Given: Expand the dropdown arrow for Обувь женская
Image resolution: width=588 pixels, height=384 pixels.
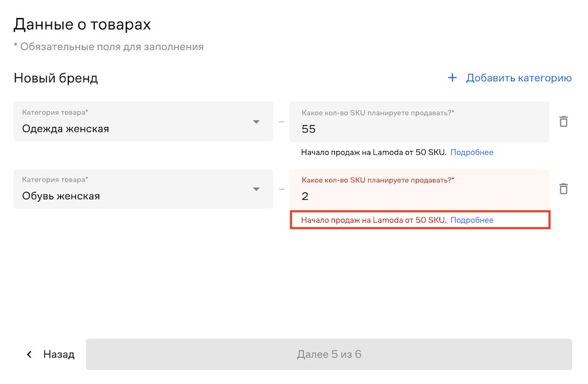Looking at the screenshot, I should pyautogui.click(x=256, y=189).
